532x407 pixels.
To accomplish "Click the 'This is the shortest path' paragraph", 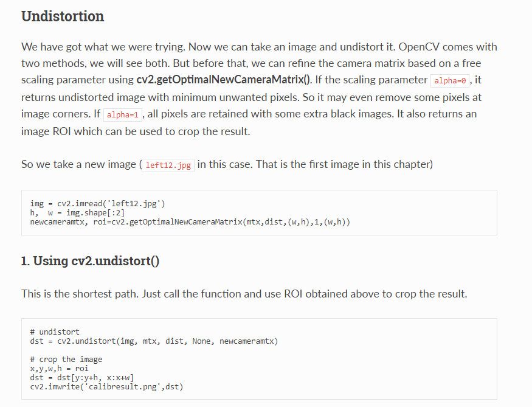I will pyautogui.click(x=244, y=294).
